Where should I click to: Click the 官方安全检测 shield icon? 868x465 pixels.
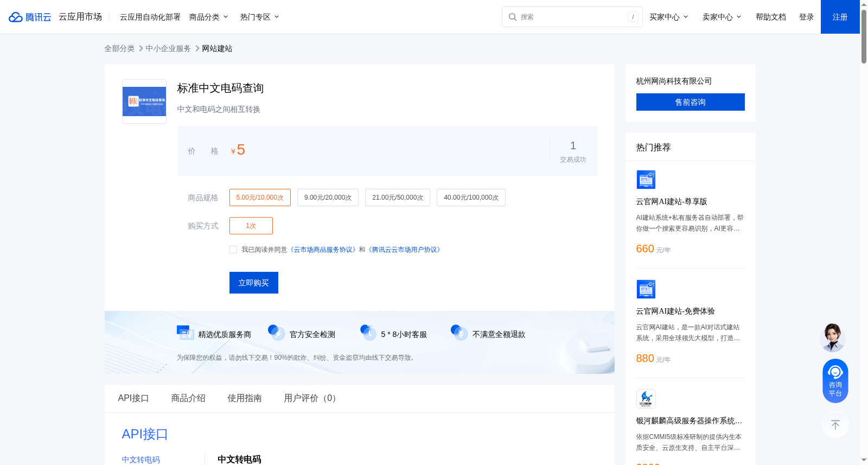[277, 333]
